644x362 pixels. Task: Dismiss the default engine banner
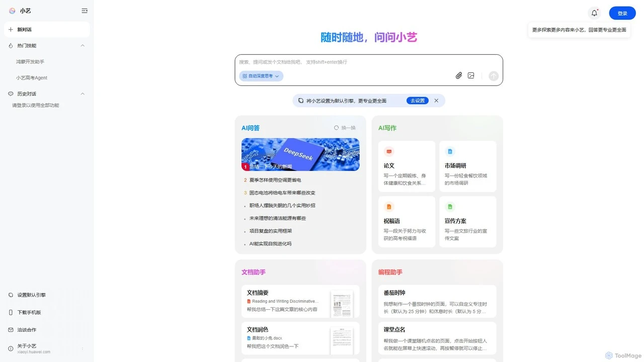436,101
